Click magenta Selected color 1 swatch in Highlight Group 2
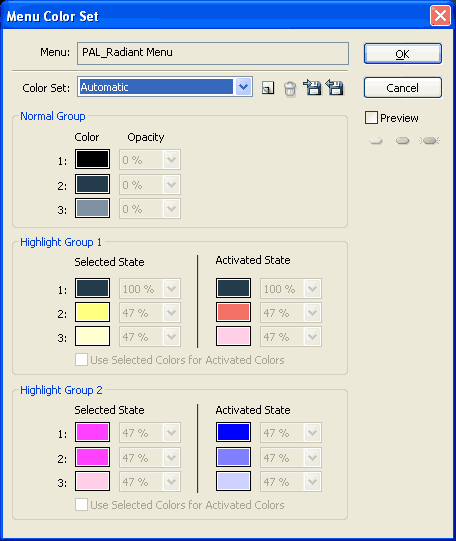Viewport: 456px width, 541px height. pos(92,432)
